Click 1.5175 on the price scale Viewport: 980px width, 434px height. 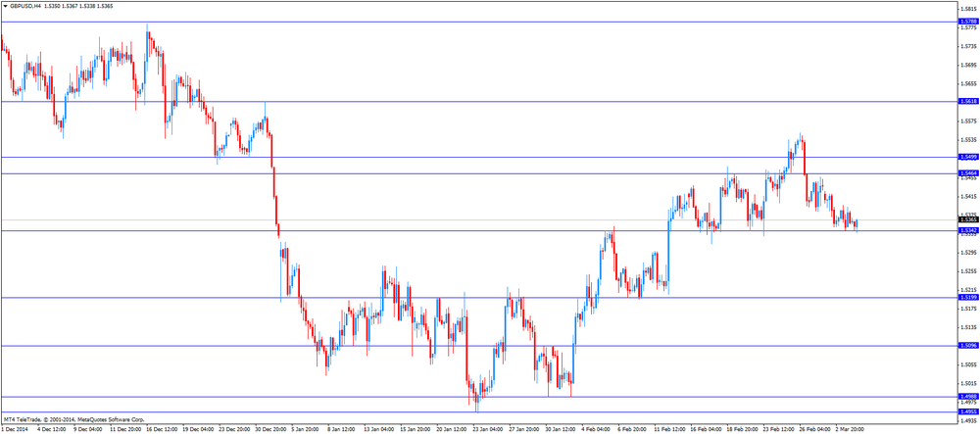point(967,309)
